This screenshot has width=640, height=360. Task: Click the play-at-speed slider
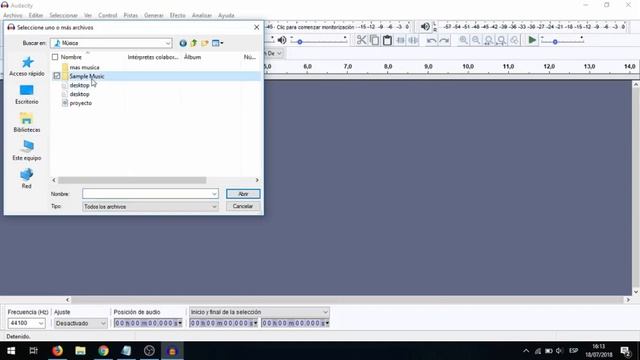pos(562,40)
